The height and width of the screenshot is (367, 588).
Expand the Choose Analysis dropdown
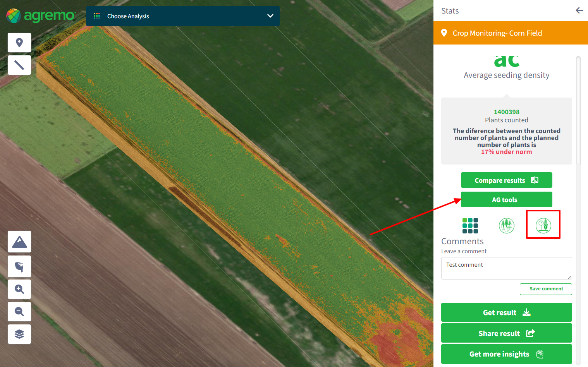[x=182, y=16]
